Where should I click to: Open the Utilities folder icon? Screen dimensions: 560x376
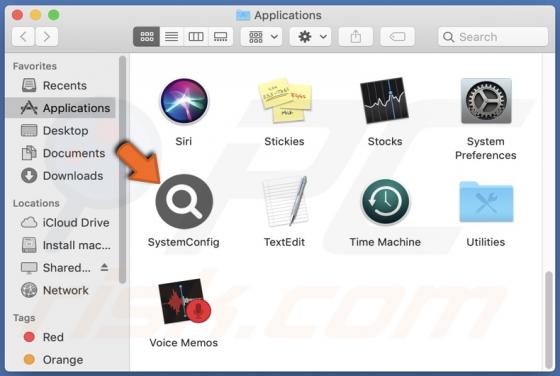pos(486,202)
